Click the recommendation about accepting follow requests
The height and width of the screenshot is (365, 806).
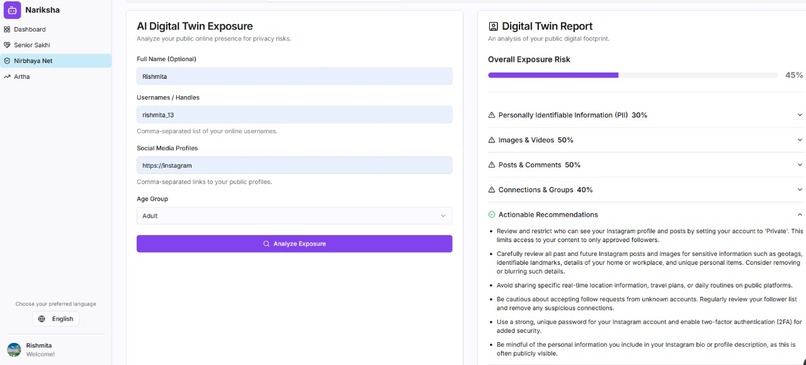click(x=647, y=304)
